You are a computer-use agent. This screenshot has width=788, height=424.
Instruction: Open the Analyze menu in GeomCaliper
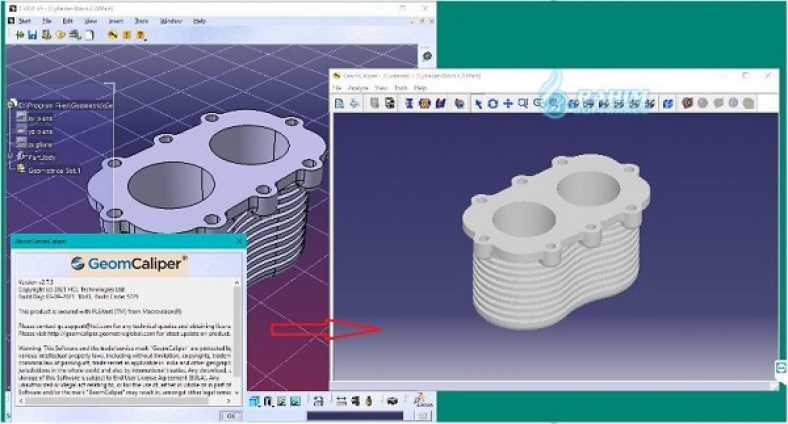358,88
